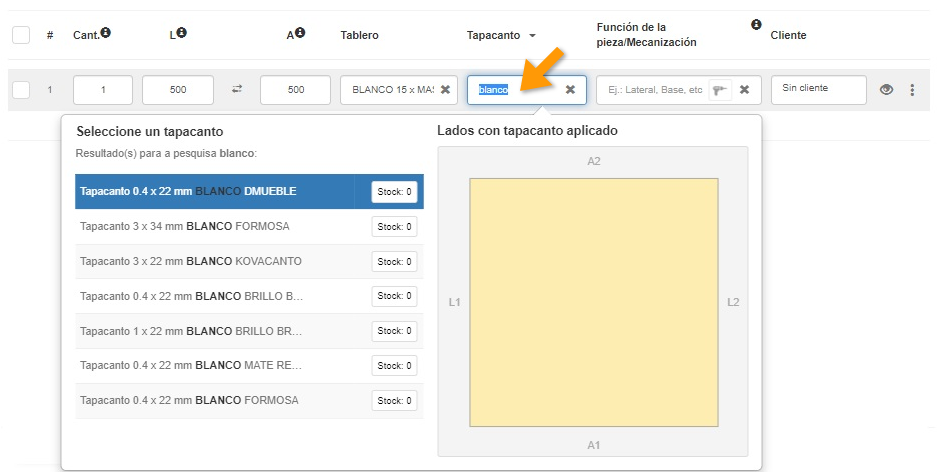946x472 pixels.
Task: Click Stock: 0 on 0.4 x 22 BRILLO row
Action: pyautogui.click(x=395, y=296)
